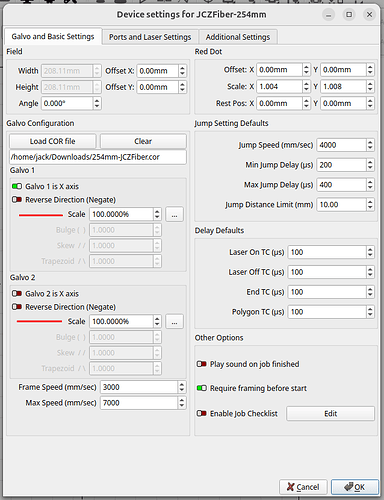
Task: Edit the job checklist
Action: 330,414
